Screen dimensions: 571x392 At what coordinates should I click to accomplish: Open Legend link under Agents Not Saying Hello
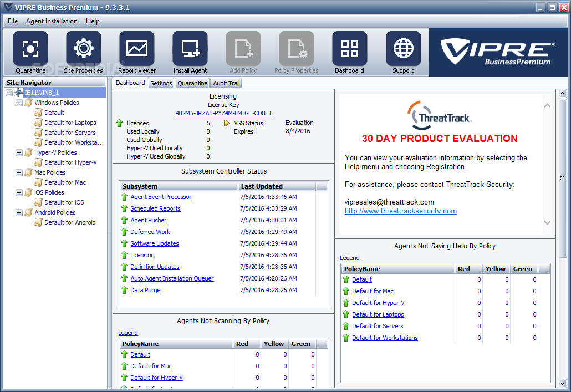[x=350, y=258]
